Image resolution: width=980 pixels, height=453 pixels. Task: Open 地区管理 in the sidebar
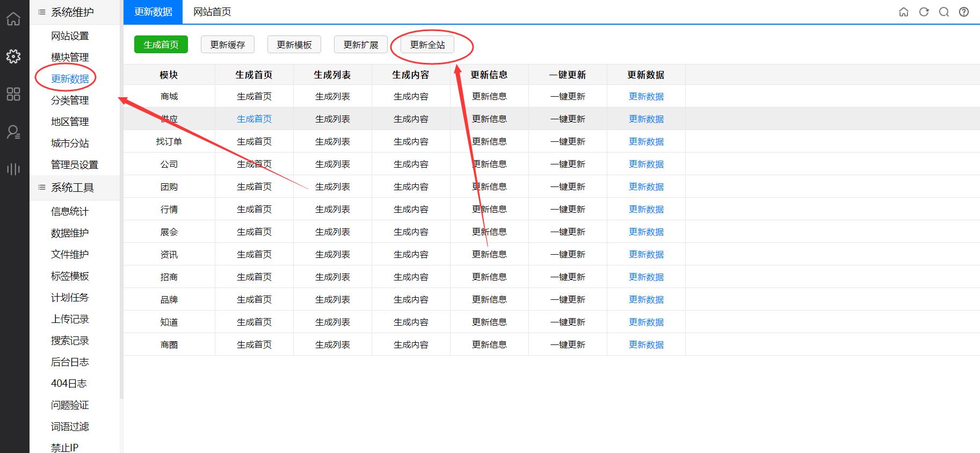70,122
